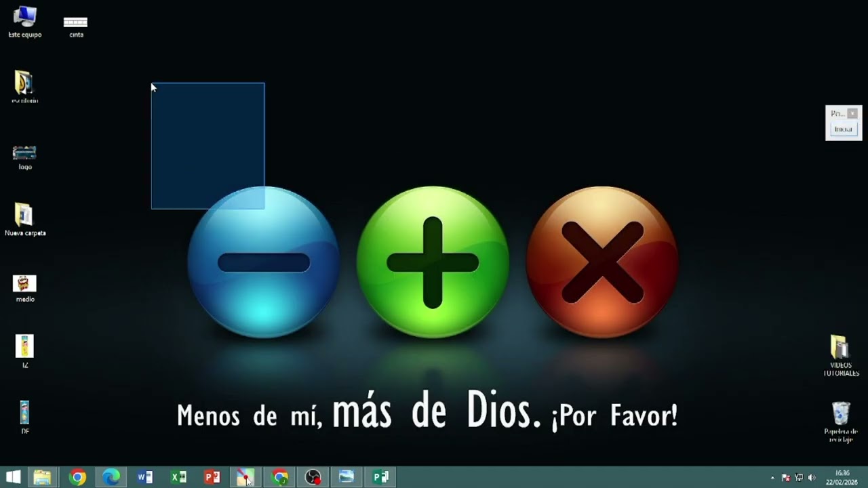Select the Este equipo desktop icon

click(x=25, y=22)
